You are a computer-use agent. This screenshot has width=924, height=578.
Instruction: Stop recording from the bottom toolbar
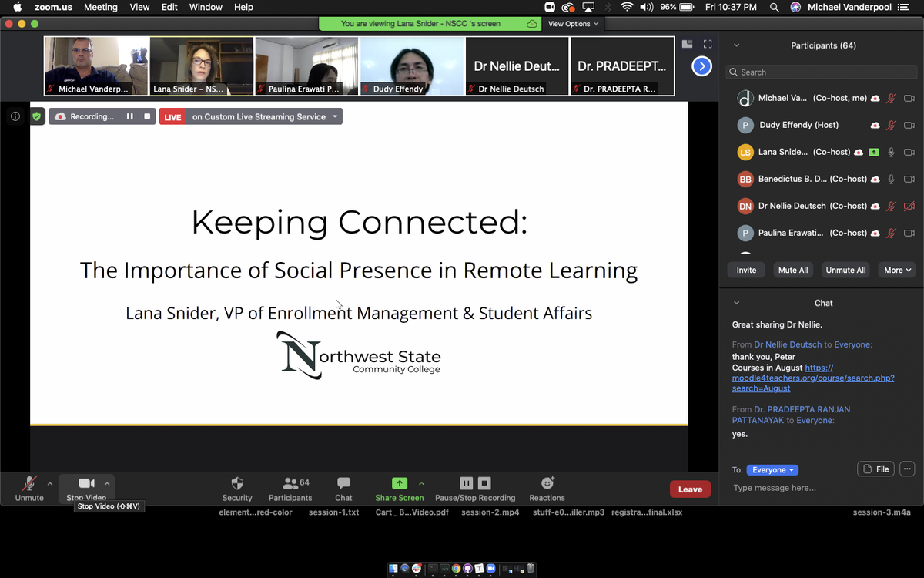484,483
